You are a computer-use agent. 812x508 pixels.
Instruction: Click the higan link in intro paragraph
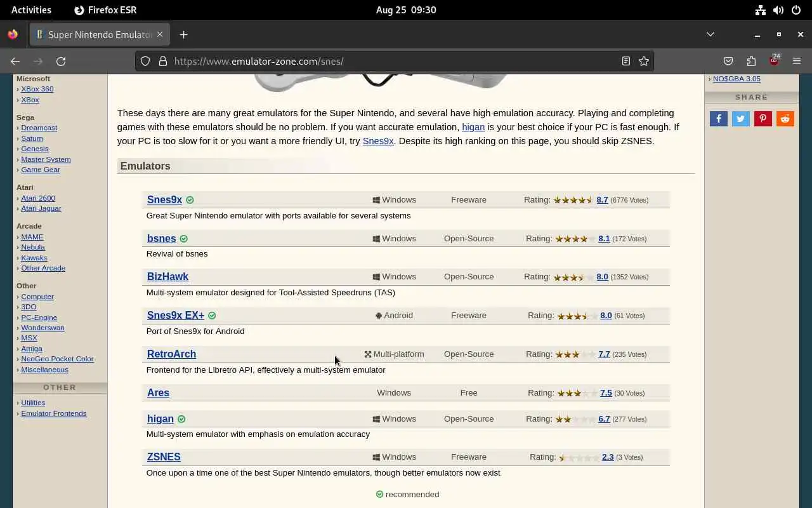(473, 127)
